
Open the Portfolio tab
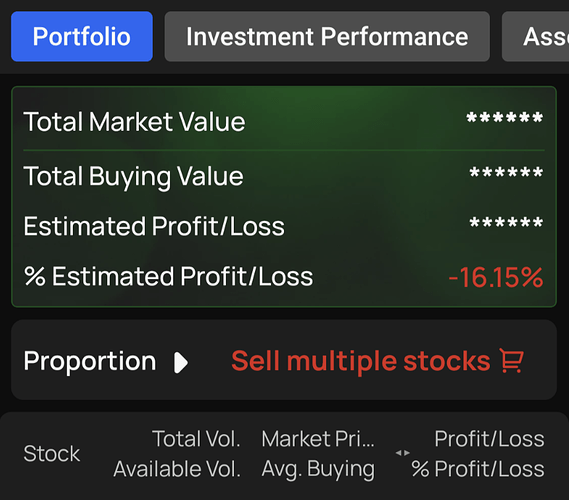[x=82, y=36]
